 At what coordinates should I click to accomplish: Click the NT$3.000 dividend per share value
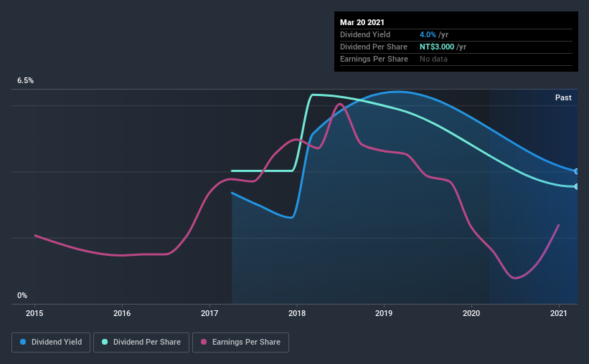tap(437, 47)
